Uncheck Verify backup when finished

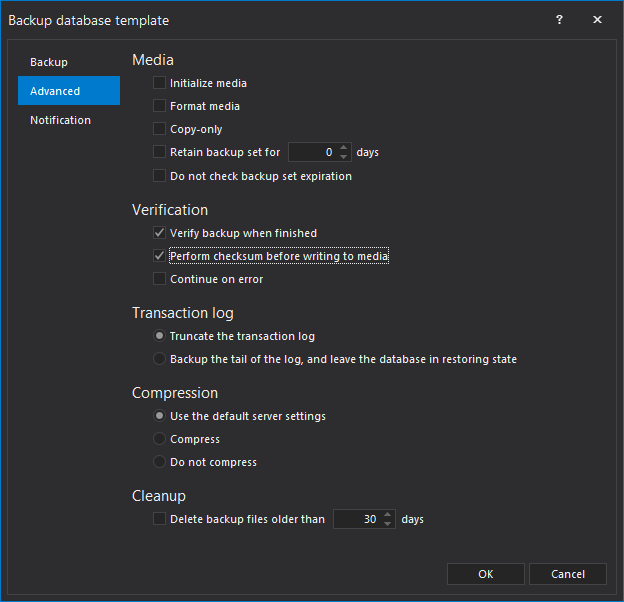tap(160, 233)
